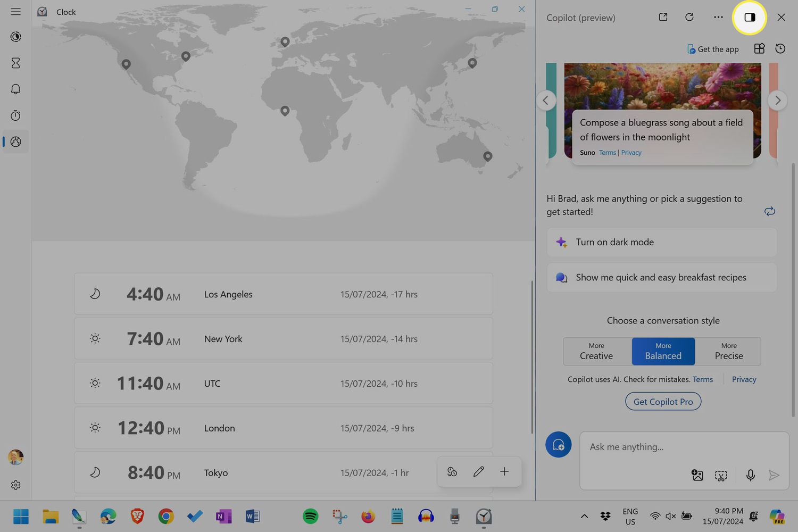Go to next Copilot suggestion card
This screenshot has height=532, width=798.
[777, 101]
